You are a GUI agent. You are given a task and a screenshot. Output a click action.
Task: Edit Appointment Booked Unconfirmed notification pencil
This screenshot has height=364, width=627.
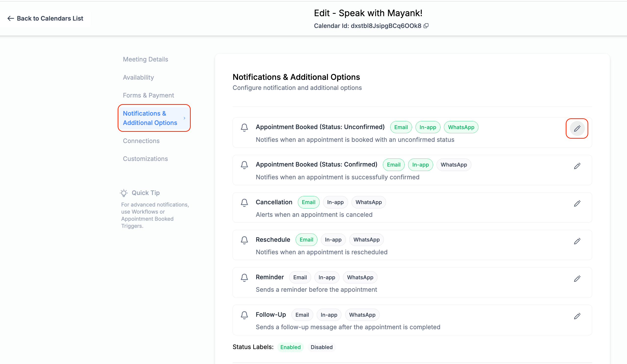click(577, 129)
